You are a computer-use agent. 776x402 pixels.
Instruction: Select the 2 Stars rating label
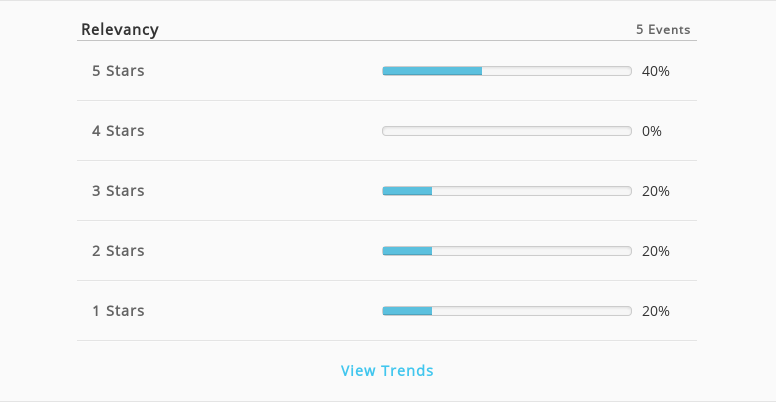click(x=118, y=251)
